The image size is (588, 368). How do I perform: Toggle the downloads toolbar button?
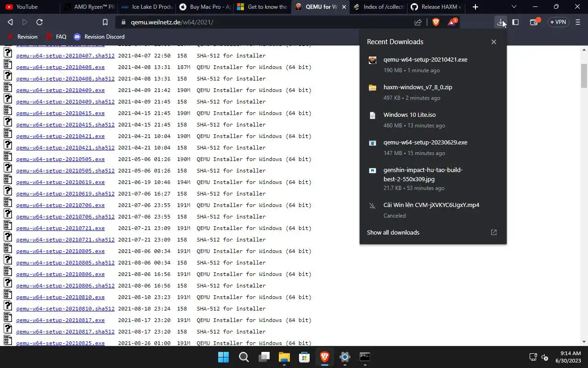501,22
